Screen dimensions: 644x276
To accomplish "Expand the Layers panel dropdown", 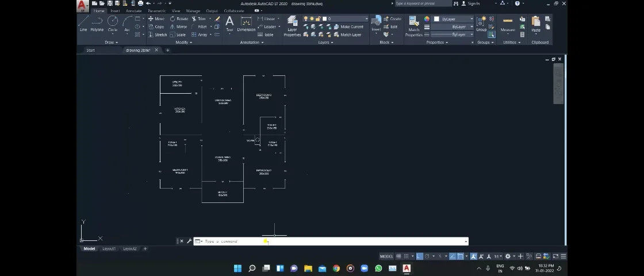I will coord(325,43).
